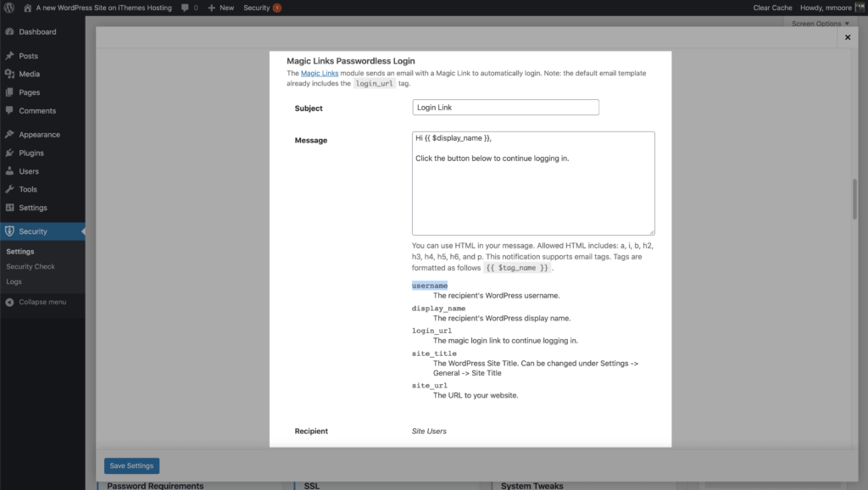
Task: Click Clear Cache in the admin bar
Action: 772,8
